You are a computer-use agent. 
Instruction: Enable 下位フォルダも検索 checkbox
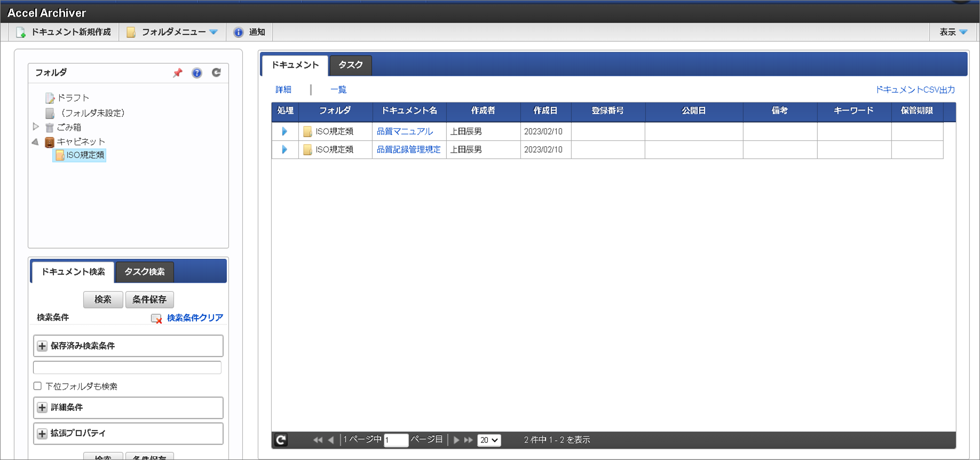click(37, 386)
